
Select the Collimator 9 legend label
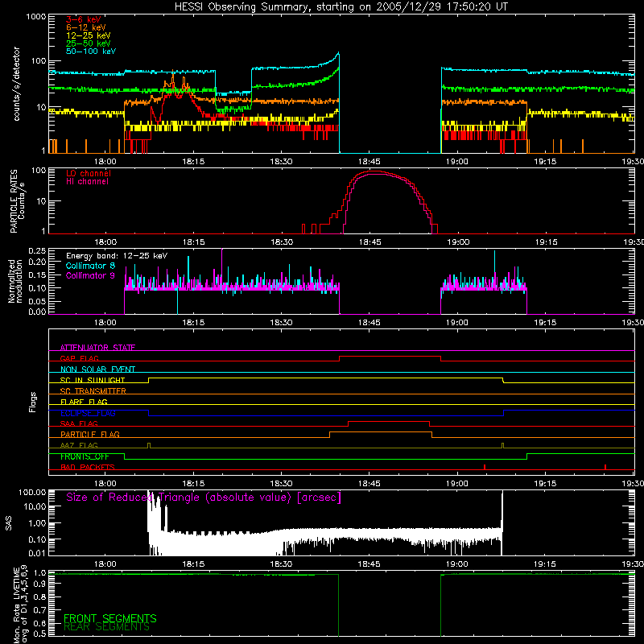(90, 275)
